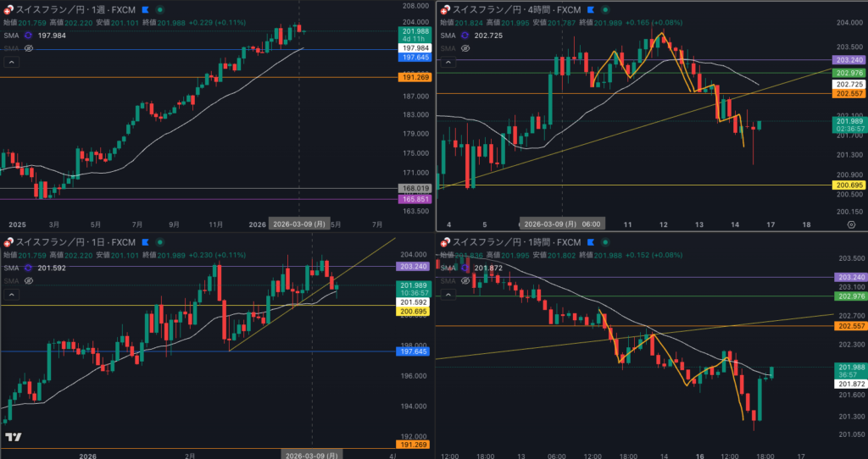Click the green market status dot on weekly chart

pyautogui.click(x=160, y=10)
